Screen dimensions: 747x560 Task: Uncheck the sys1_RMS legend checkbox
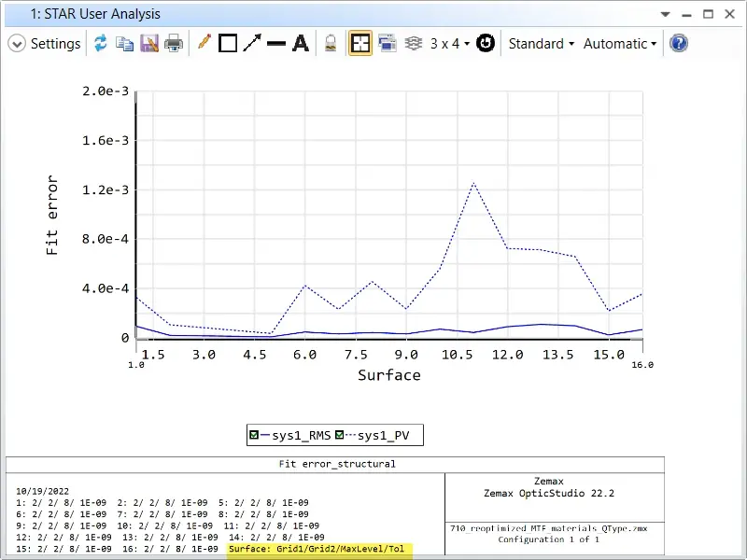pos(254,435)
